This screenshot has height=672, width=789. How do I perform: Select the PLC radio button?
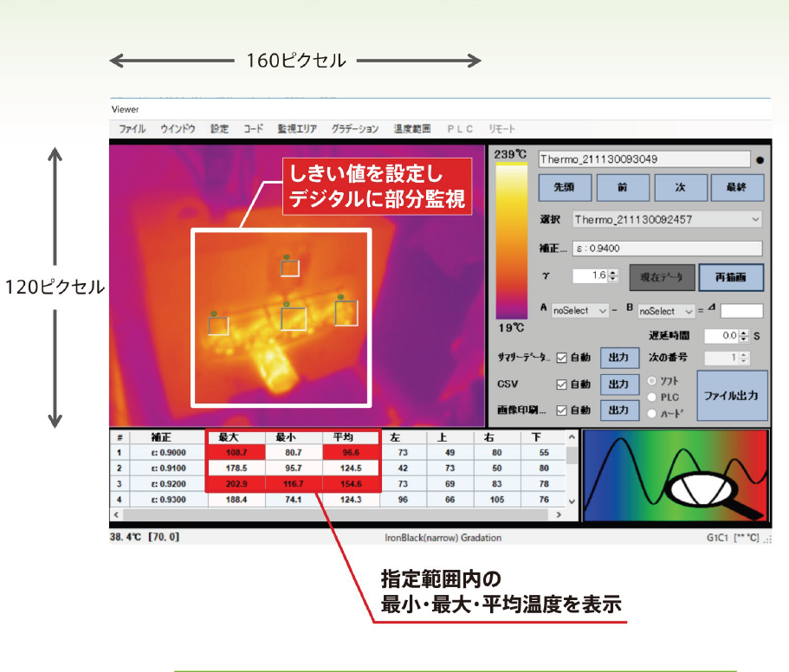pos(652,397)
